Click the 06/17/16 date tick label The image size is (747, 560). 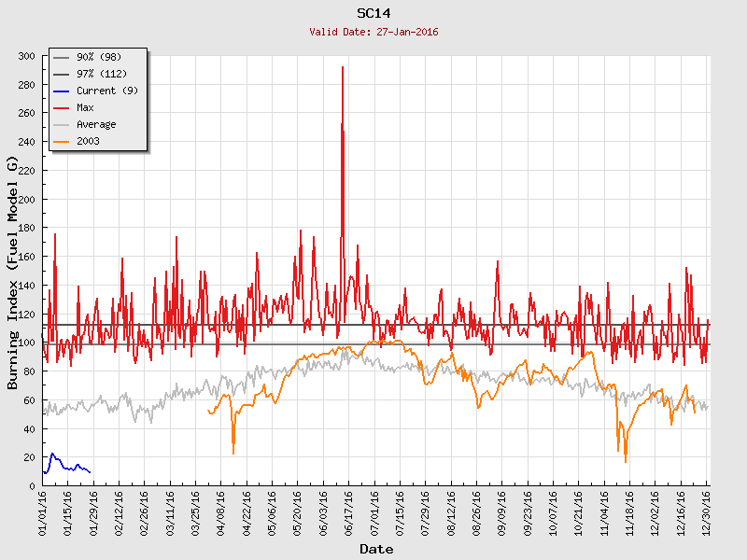[349, 511]
